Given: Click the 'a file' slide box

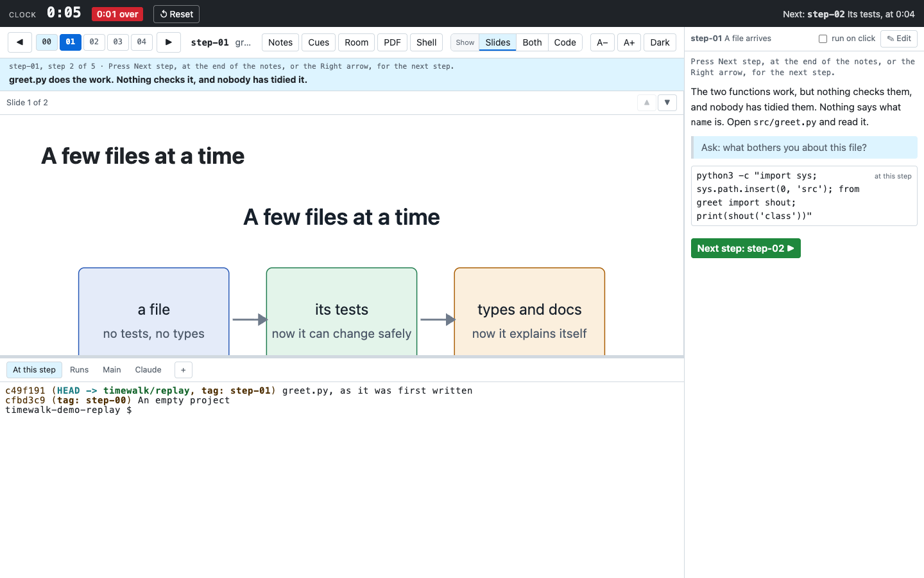Looking at the screenshot, I should [154, 312].
